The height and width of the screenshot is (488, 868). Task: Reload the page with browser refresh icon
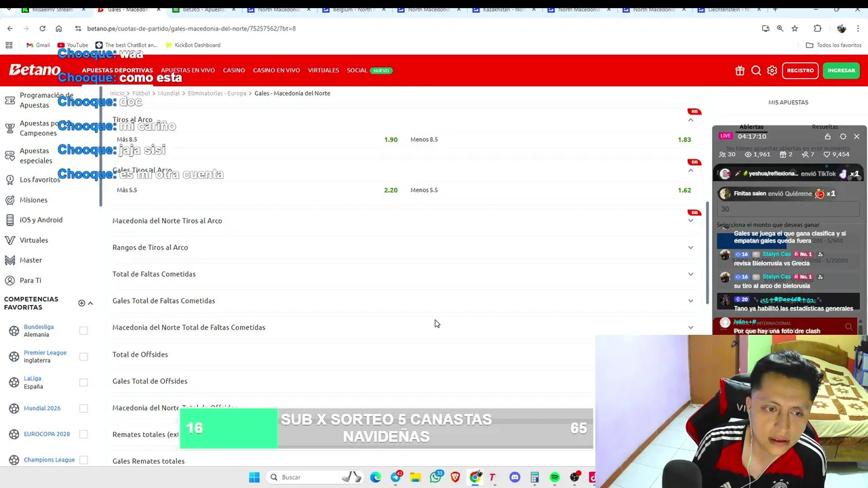(42, 28)
